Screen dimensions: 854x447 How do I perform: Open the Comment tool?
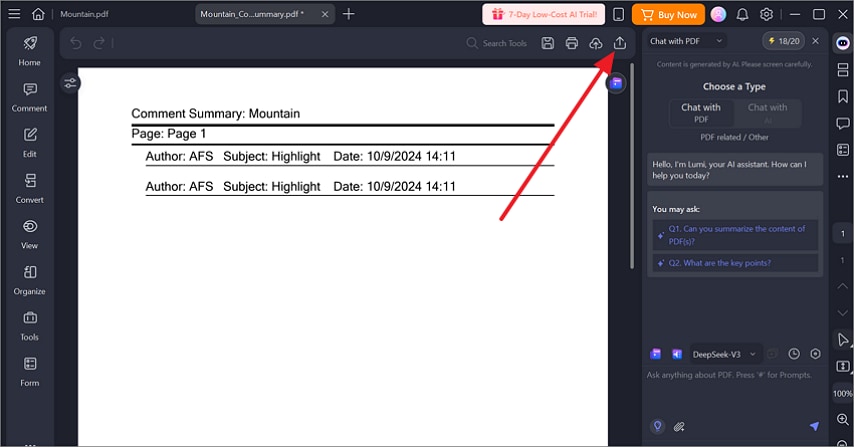tap(29, 97)
